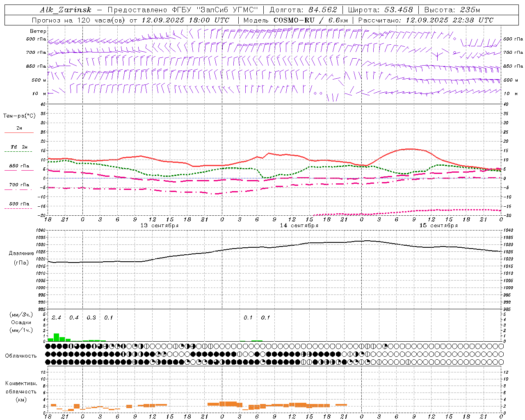The height and width of the screenshot is (420, 525).
Task: Click the Давление pressure panel label
Action: tap(21, 253)
